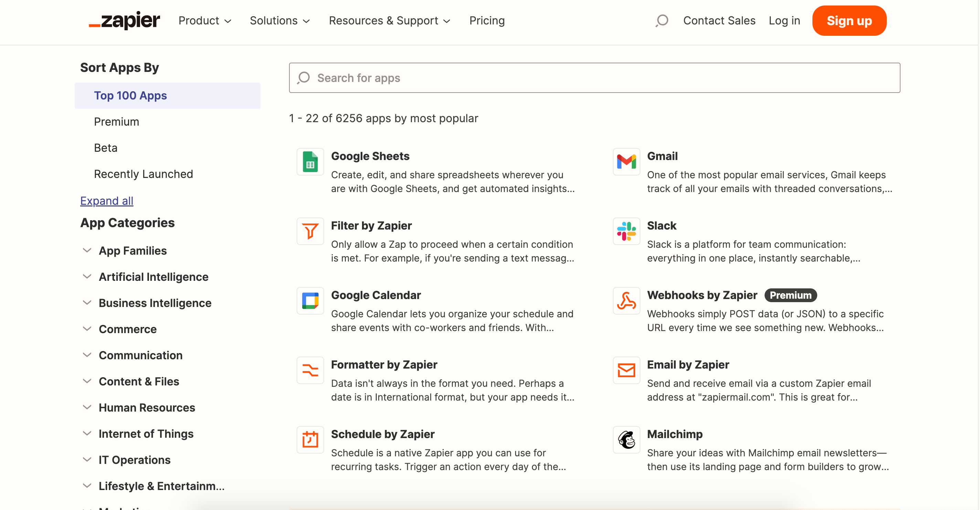Open the Schedule by Zapier title
The image size is (980, 510).
(x=382, y=434)
